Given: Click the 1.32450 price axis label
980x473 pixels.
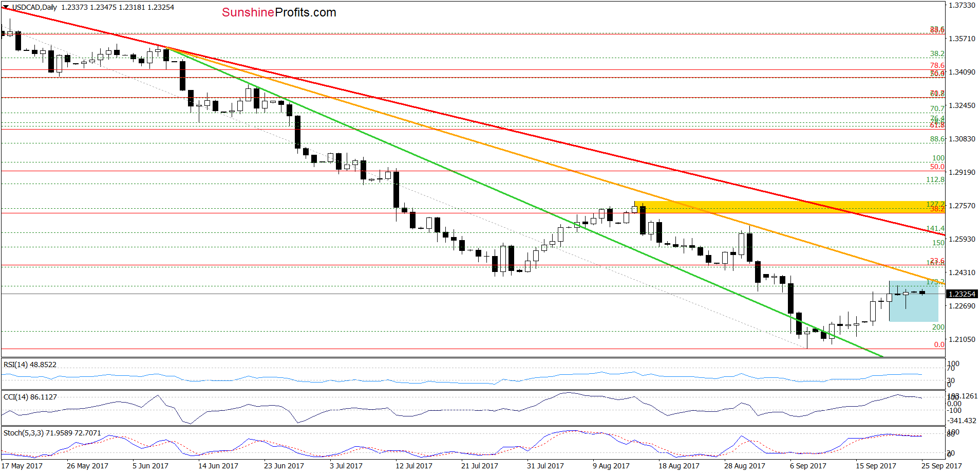Looking at the screenshot, I should click(962, 105).
